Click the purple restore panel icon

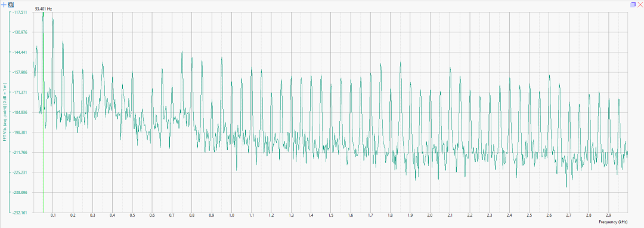click(x=633, y=5)
